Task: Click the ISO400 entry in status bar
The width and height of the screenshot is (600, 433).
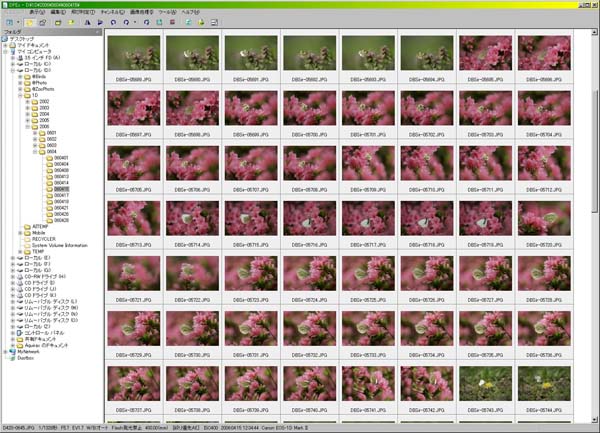Action: (211, 428)
